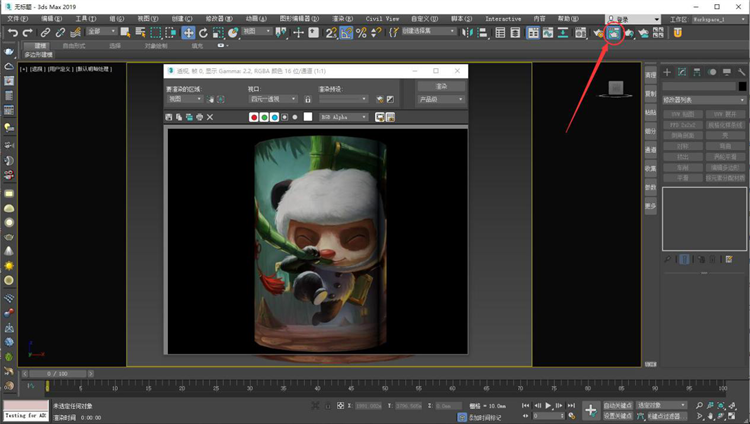The width and height of the screenshot is (750, 424).
Task: Open the Rendered Frame Window icon
Action: tap(614, 33)
